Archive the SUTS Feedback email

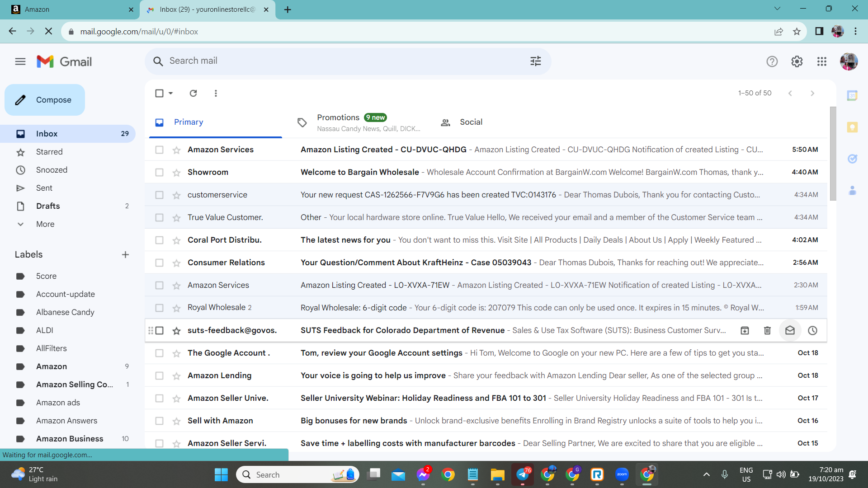(745, 330)
